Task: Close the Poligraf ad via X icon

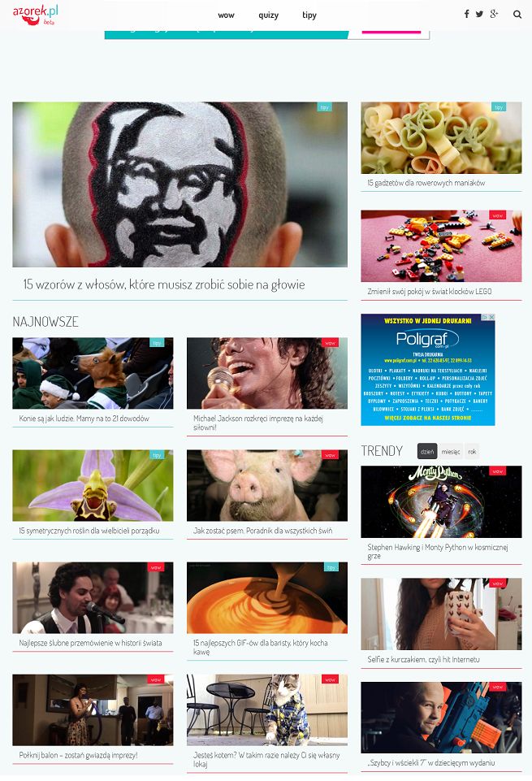Action: tap(491, 317)
